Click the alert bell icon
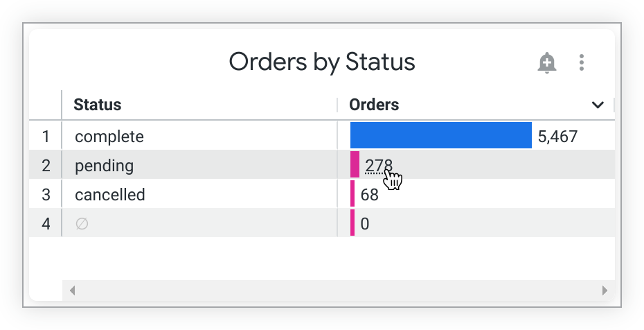Viewport: 644px width, 330px height. click(x=546, y=63)
